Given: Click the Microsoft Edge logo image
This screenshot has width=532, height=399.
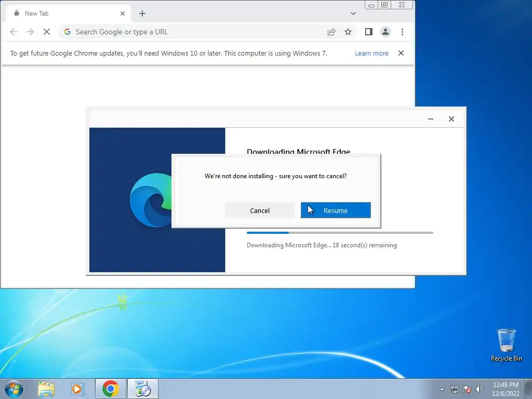Looking at the screenshot, I should pyautogui.click(x=151, y=200).
